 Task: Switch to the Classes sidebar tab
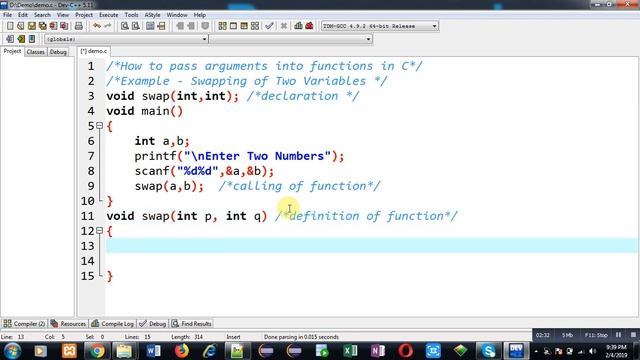point(36,52)
